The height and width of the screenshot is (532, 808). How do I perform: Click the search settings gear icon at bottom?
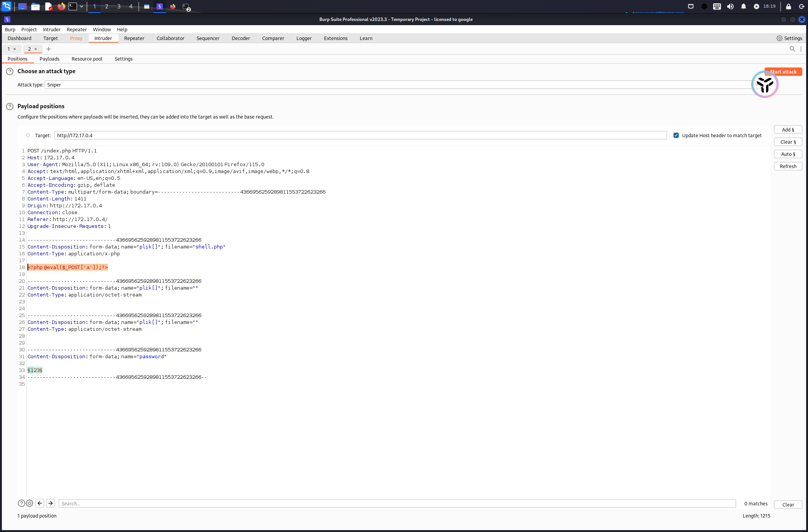point(30,503)
